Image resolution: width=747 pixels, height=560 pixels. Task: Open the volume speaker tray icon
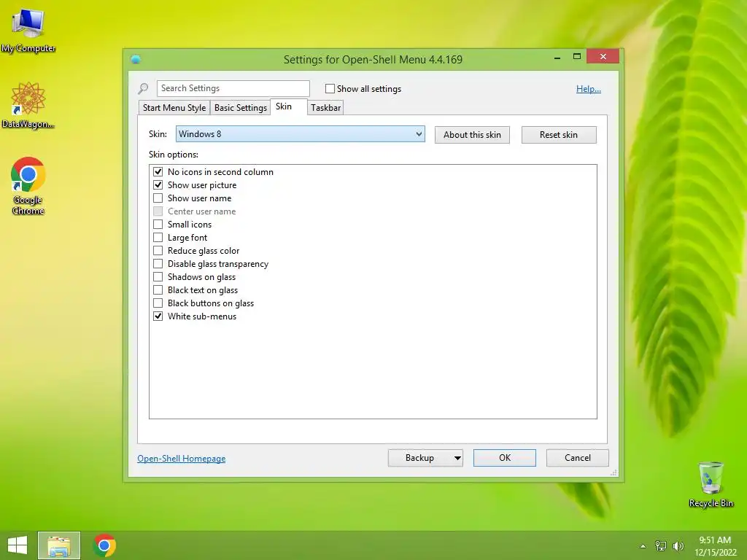coord(678,546)
